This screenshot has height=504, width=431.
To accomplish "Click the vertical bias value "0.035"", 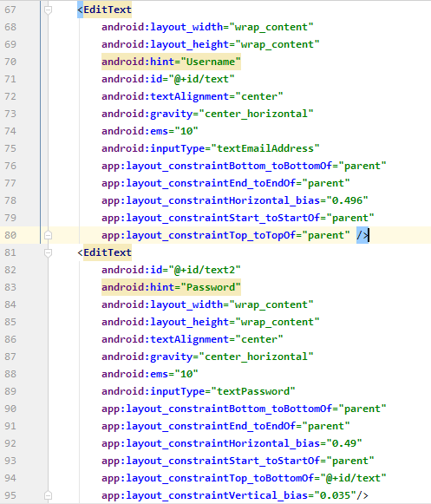I will click(335, 495).
